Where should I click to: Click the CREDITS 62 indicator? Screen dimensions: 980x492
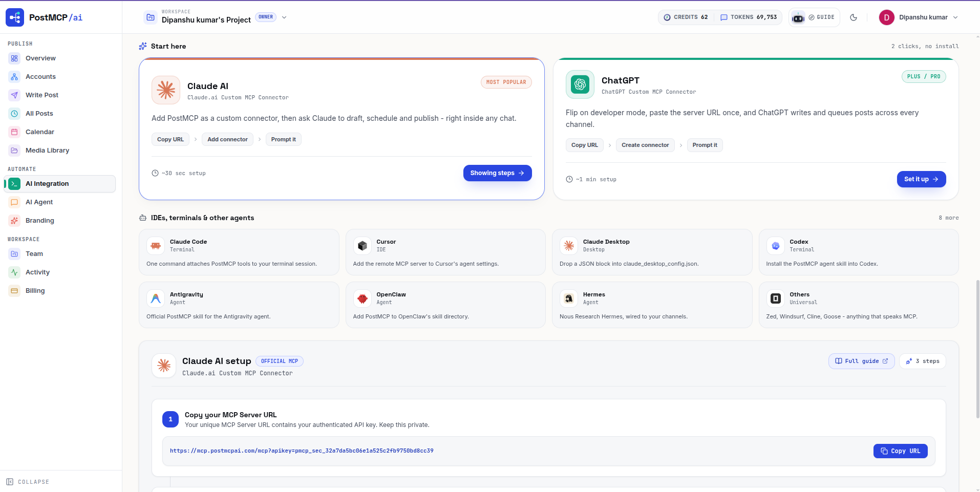pyautogui.click(x=686, y=17)
